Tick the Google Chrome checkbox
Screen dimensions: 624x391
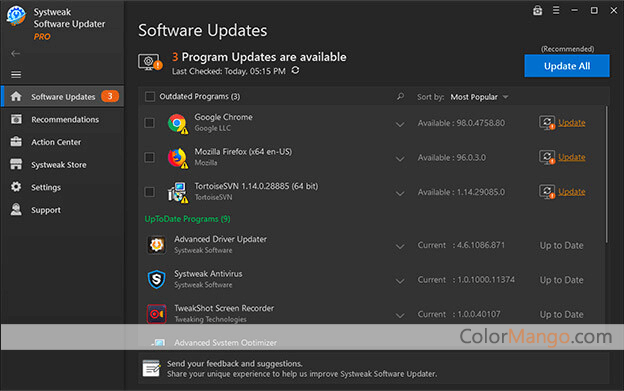click(150, 123)
